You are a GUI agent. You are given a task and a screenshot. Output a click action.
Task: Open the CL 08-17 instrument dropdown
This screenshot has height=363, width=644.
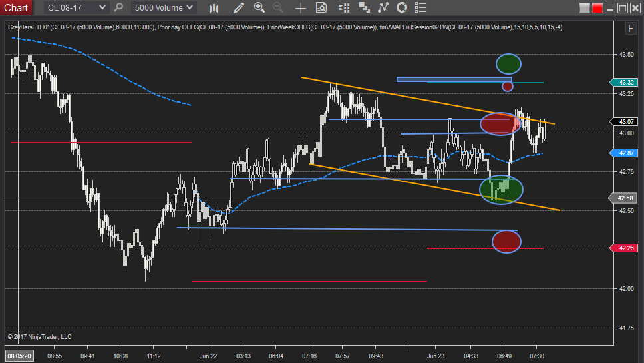click(x=77, y=7)
